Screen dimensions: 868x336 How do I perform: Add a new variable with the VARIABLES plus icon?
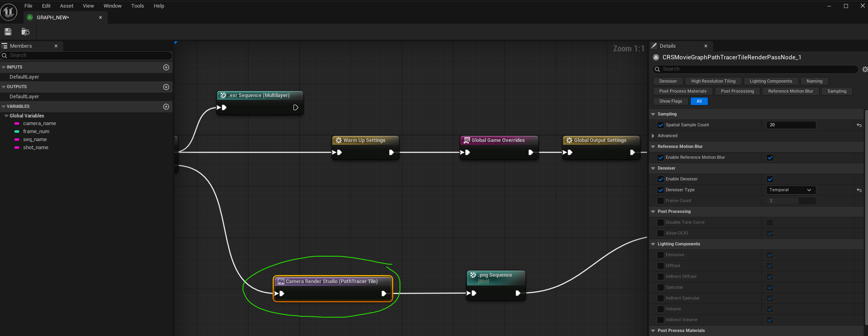pos(166,107)
